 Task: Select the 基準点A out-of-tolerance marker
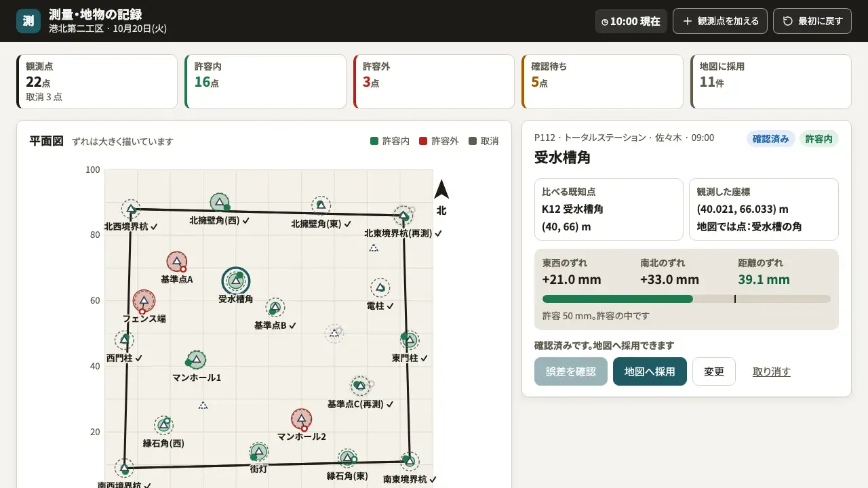177,262
